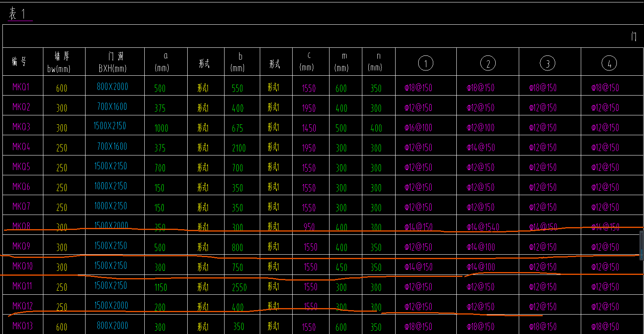Click Φ14@150 rebar in MKQ4 row
This screenshot has height=334, width=644.
click(480, 147)
